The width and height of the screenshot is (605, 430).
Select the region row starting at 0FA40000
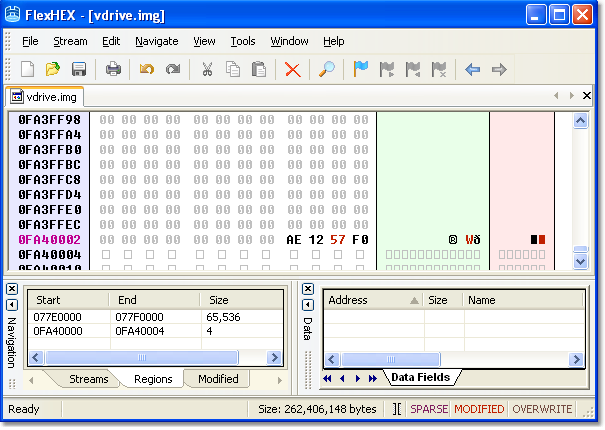tap(156, 331)
